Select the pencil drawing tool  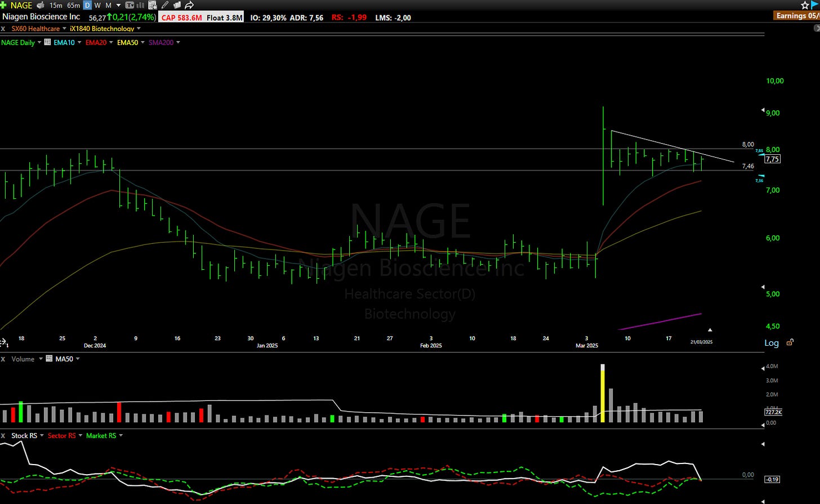pos(165,5)
